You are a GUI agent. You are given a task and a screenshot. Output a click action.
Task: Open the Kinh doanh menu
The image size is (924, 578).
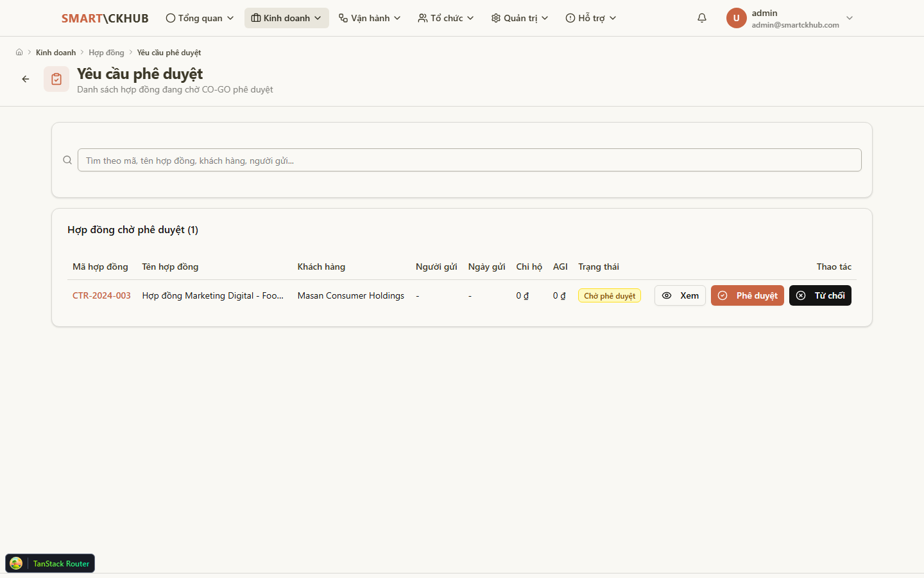coord(286,18)
